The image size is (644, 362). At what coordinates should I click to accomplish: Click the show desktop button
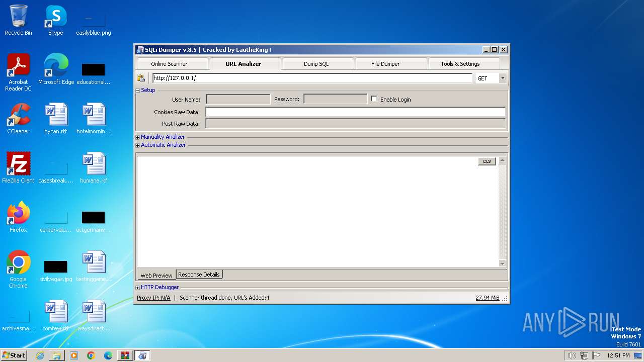click(638, 355)
